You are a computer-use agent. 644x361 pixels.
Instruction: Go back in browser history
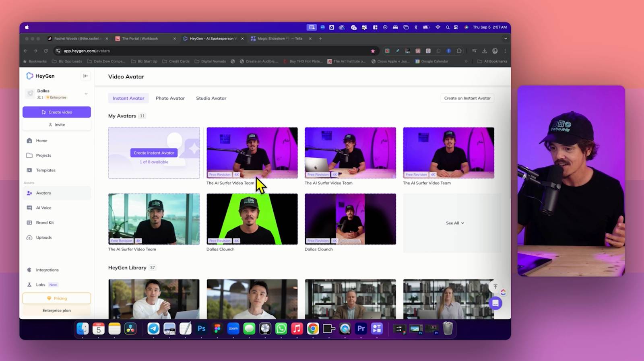25,51
